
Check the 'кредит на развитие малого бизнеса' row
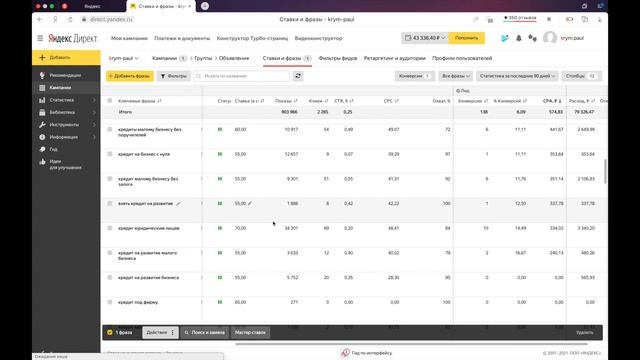click(x=110, y=253)
